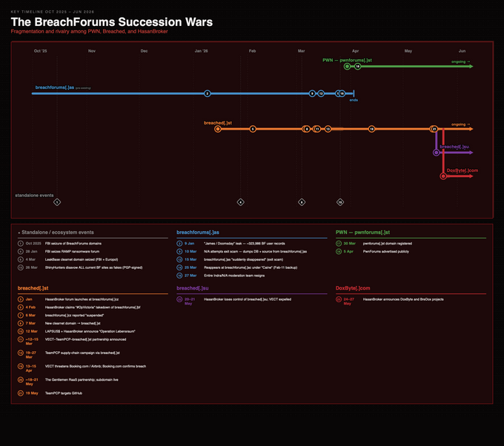This screenshot has height=446, width=504.
Task: Click standalone diamond marker 1
Action: pos(57,202)
